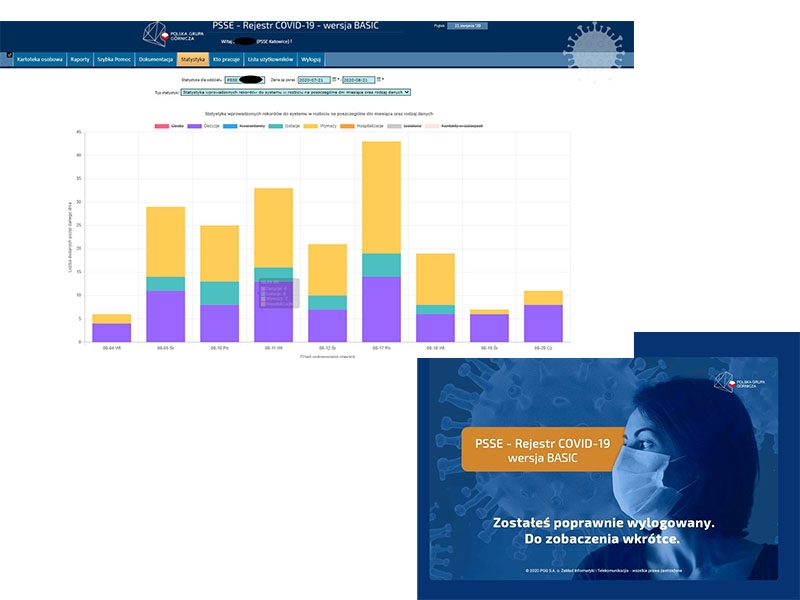Open the calendar icon beside the start date
Image resolution: width=800 pixels, height=600 pixels.
coord(334,80)
